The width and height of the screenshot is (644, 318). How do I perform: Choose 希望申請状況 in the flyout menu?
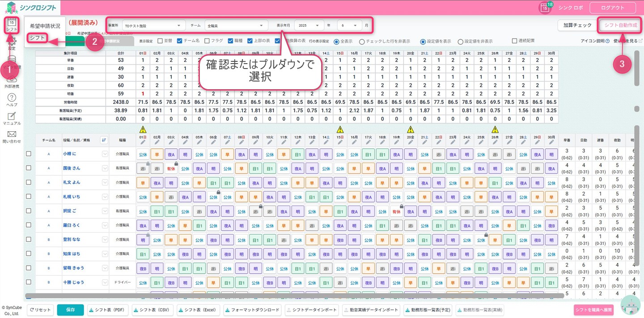45,26
